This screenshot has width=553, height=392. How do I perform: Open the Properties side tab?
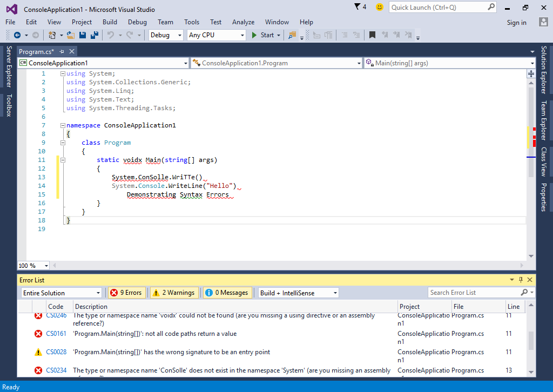point(543,197)
